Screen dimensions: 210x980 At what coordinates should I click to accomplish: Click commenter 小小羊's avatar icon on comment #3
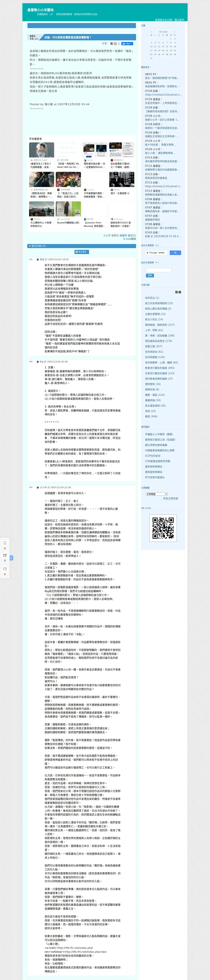coord(38,487)
